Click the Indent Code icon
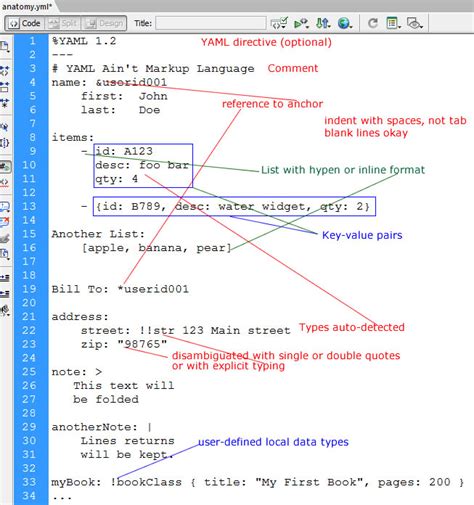474x505 pixels. [5, 278]
